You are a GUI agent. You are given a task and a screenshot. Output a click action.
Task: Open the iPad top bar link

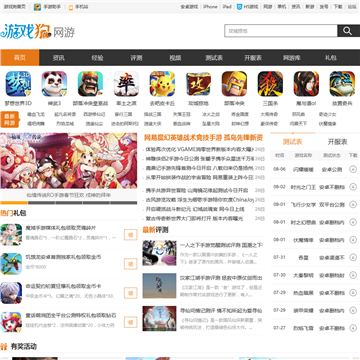(x=227, y=7)
